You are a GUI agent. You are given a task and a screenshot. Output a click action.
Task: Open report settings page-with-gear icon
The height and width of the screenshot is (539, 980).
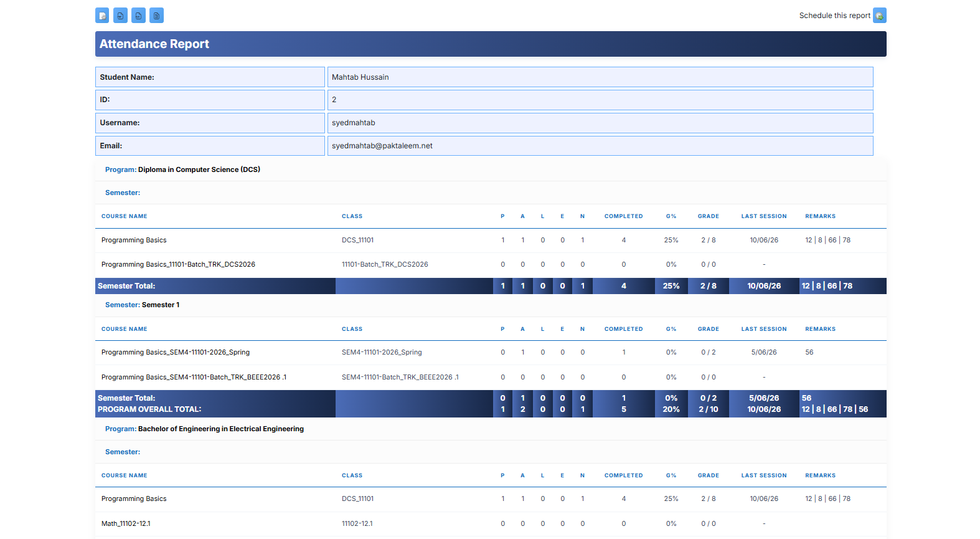click(x=102, y=16)
